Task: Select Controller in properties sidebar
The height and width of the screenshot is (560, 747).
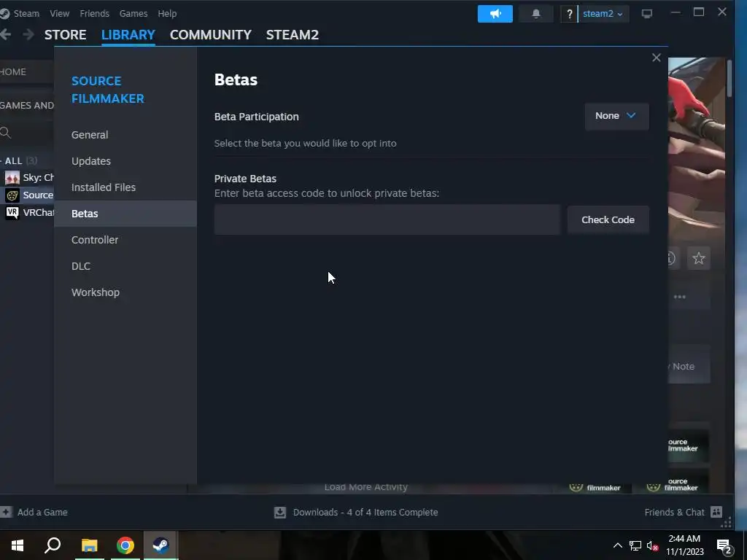Action: pyautogui.click(x=125, y=239)
